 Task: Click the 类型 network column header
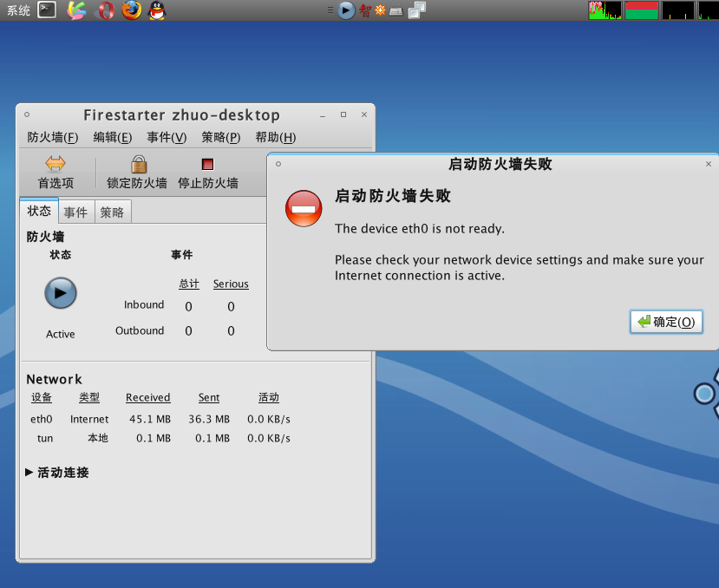coord(89,397)
